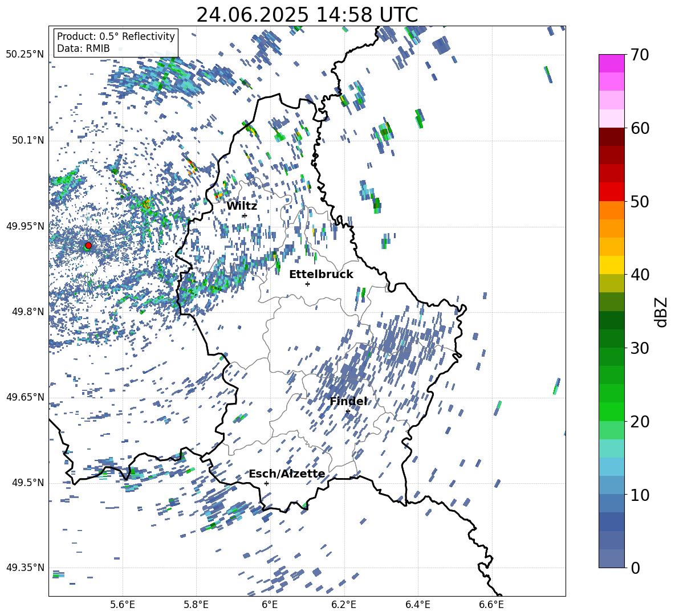Click the 40 tick on the colorbar
675x616 pixels.
(639, 275)
